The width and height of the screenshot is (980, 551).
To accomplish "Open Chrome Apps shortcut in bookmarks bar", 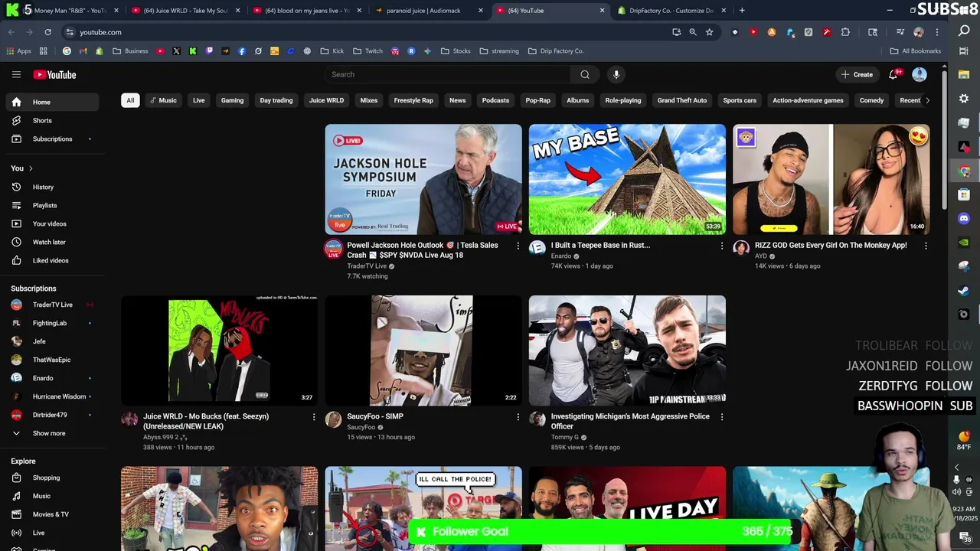I will pyautogui.click(x=19, y=51).
